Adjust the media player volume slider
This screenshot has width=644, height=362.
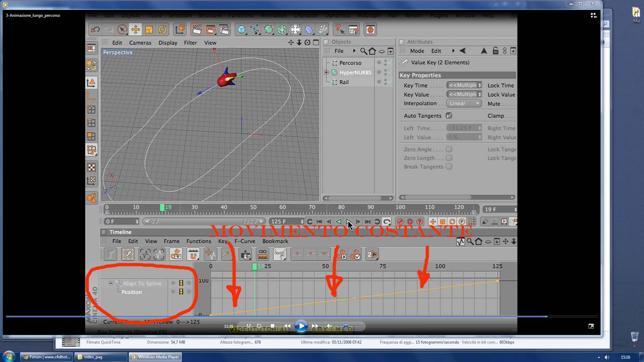[346, 326]
